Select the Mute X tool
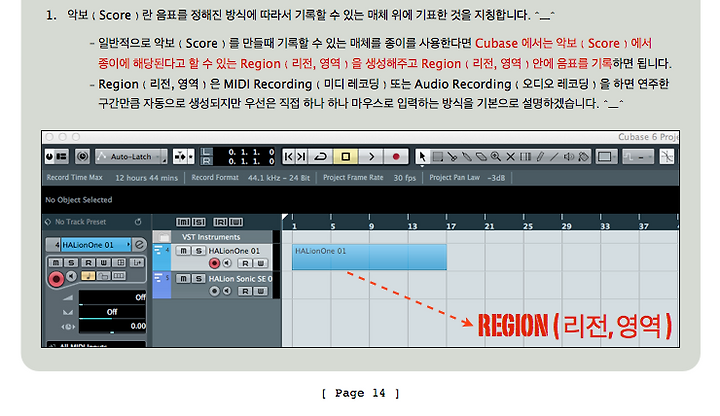The image size is (720, 416). click(510, 157)
